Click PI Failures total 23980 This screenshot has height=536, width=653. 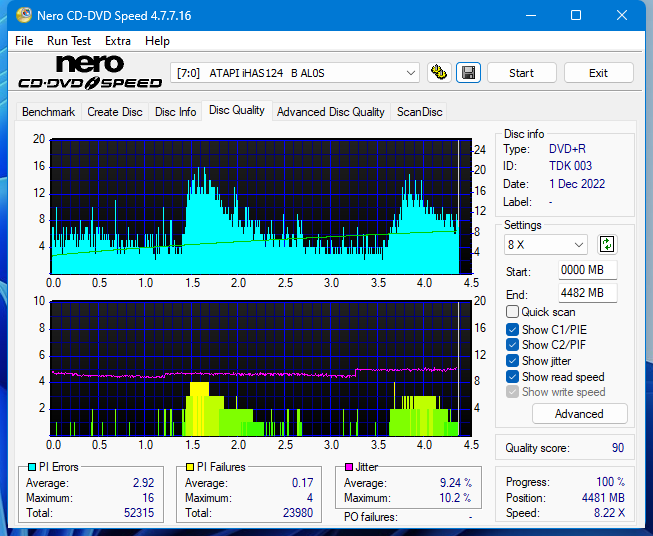coord(298,513)
